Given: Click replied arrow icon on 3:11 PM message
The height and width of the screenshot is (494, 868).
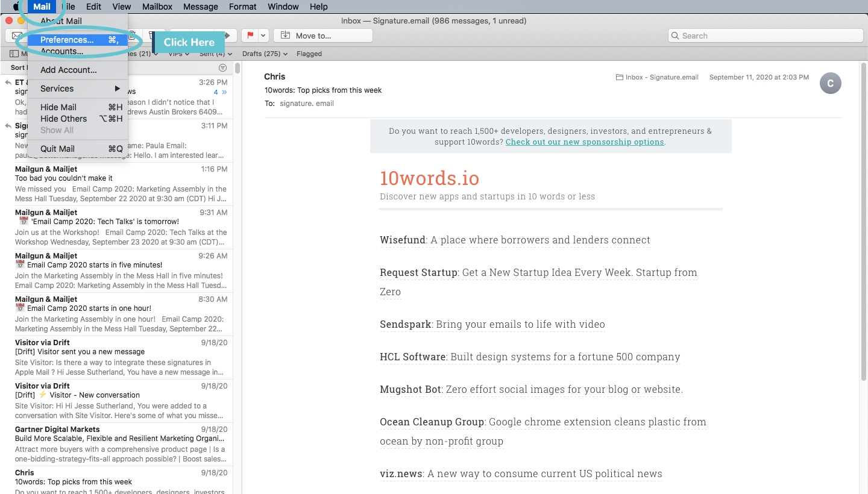Looking at the screenshot, I should click(8, 126).
